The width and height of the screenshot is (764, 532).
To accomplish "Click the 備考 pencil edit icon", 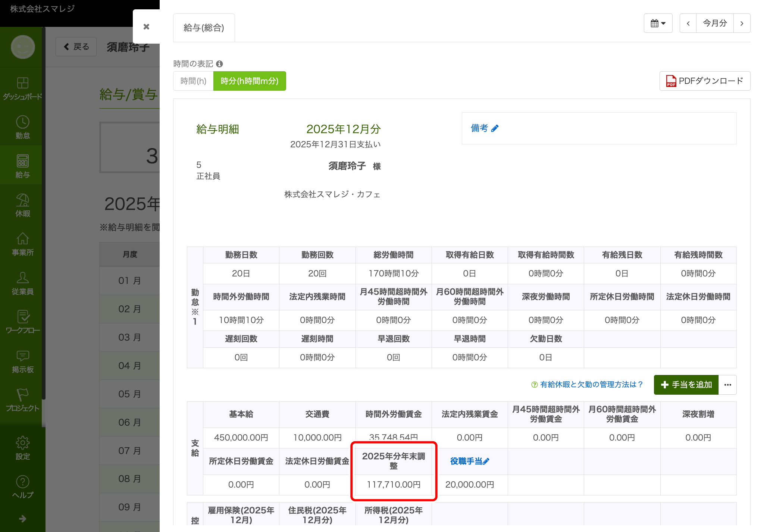I will [x=495, y=128].
